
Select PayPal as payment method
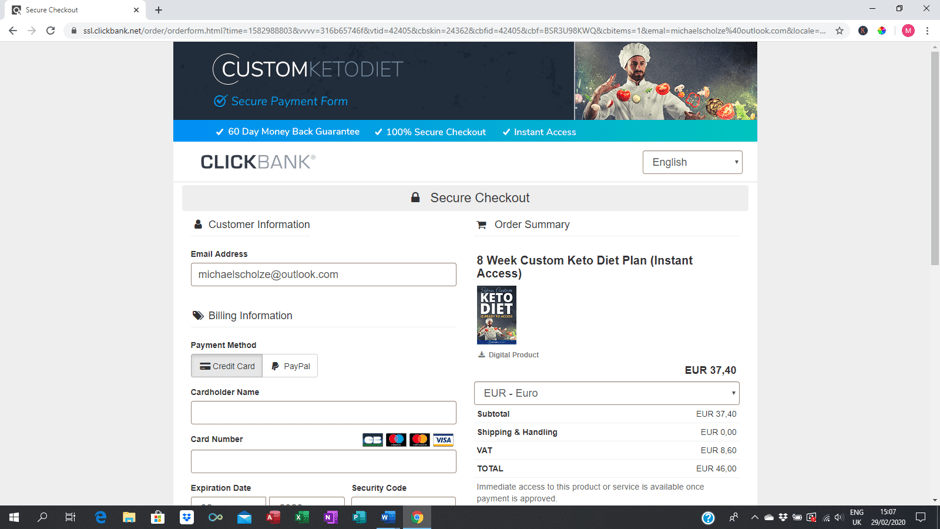coord(290,366)
